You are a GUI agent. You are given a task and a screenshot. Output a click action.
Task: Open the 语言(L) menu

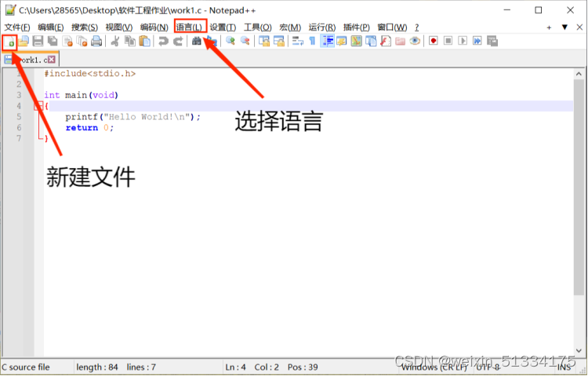point(190,27)
